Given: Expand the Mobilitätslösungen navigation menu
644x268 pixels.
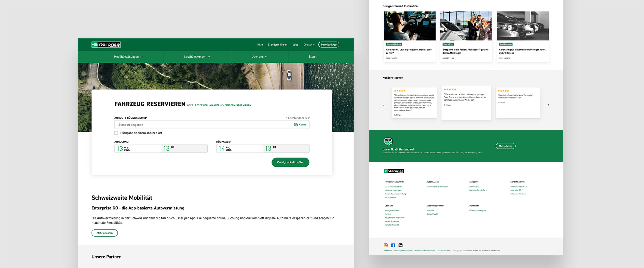Looking at the screenshot, I should [128, 57].
